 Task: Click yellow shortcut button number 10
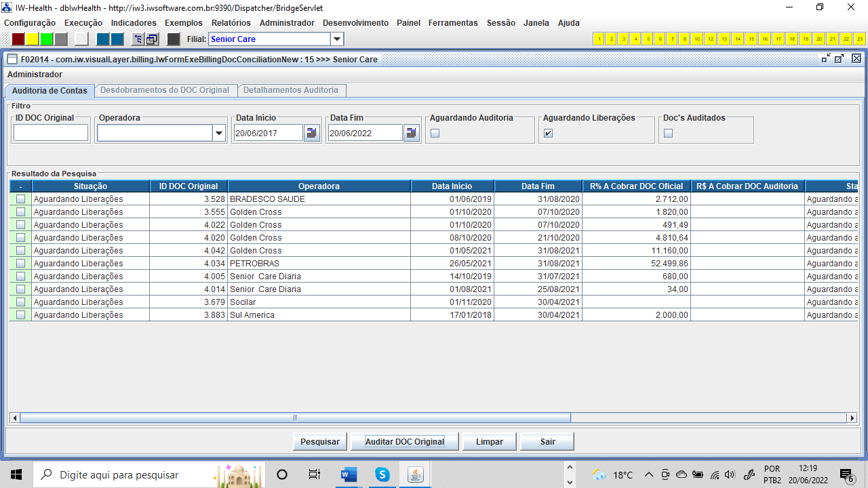[x=697, y=39]
